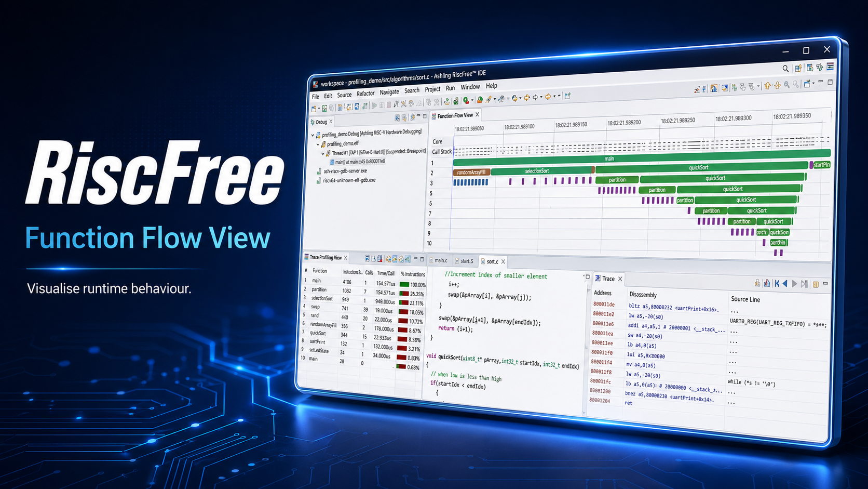Collapse the Thread #1 tree node
Screen dimensions: 868x489
tap(322, 154)
